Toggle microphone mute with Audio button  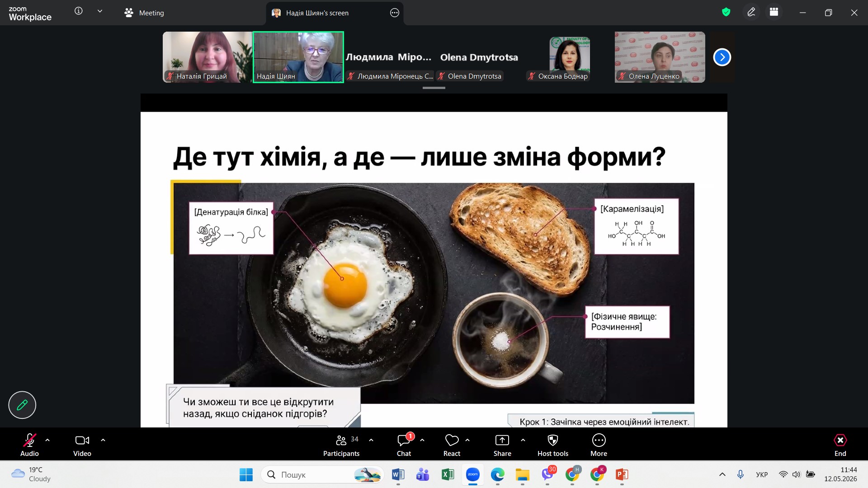[29, 446]
